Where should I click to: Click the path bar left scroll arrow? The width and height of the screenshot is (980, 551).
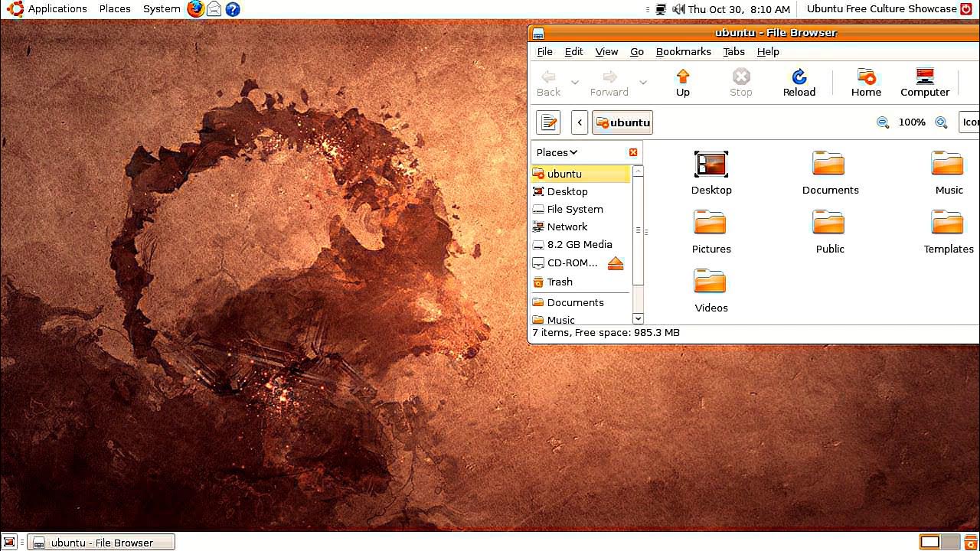point(580,122)
